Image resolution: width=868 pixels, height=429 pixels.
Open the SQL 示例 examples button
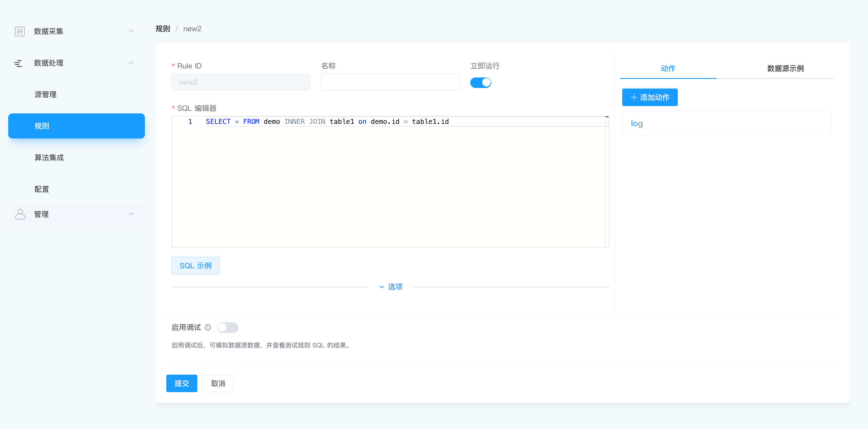pos(196,266)
